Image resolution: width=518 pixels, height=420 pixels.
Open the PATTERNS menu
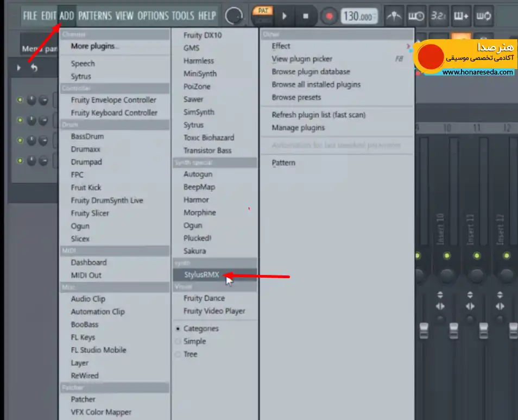[95, 16]
